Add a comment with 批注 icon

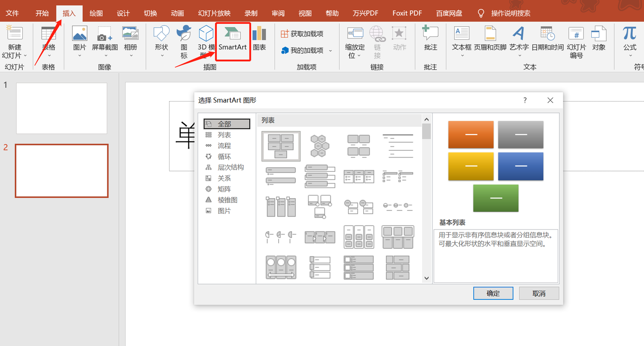[x=431, y=33]
